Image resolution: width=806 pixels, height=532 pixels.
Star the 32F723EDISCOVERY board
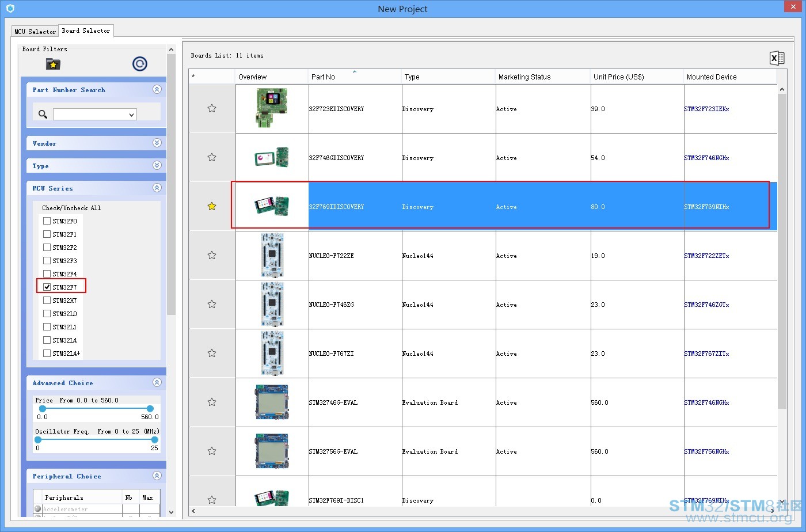point(212,108)
